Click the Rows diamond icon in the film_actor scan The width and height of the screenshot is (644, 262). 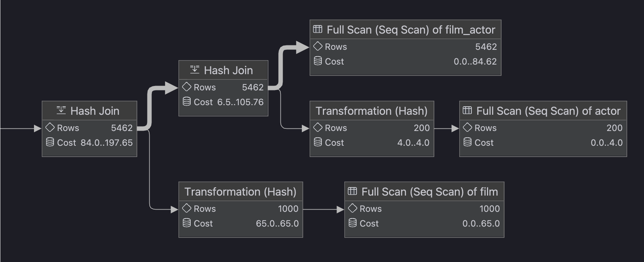tap(318, 46)
